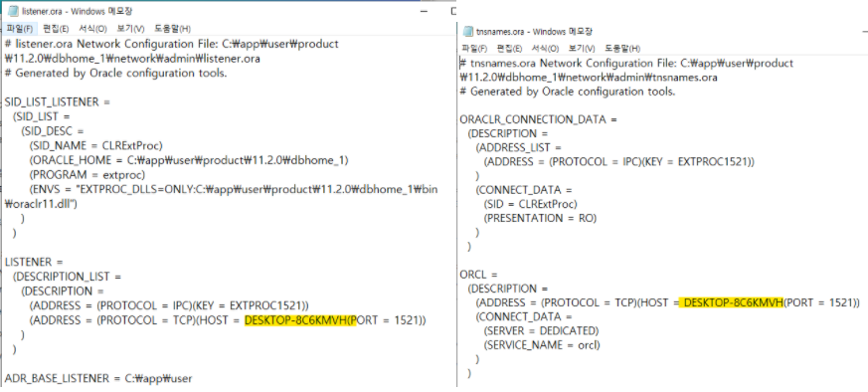Open 서식(O) menu in tnsnames.ora window

click(545, 49)
